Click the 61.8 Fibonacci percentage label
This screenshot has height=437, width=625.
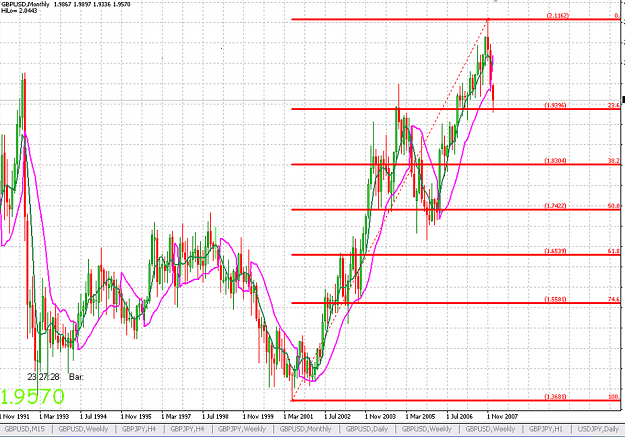[x=614, y=251]
